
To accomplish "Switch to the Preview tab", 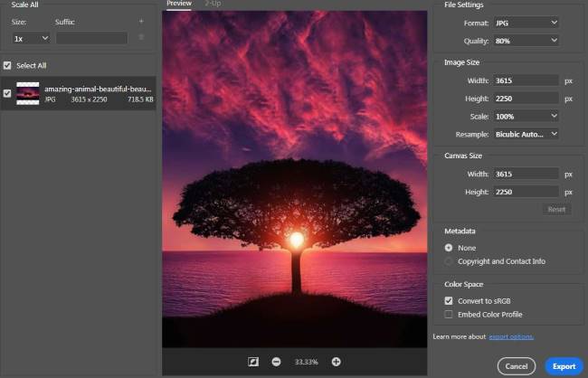I will coord(179,4).
